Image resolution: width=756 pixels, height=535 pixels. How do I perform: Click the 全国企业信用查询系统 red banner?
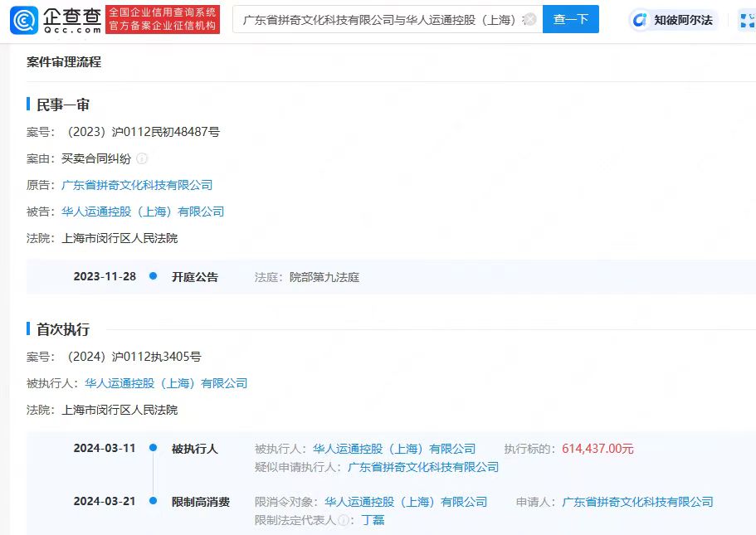click(163, 20)
